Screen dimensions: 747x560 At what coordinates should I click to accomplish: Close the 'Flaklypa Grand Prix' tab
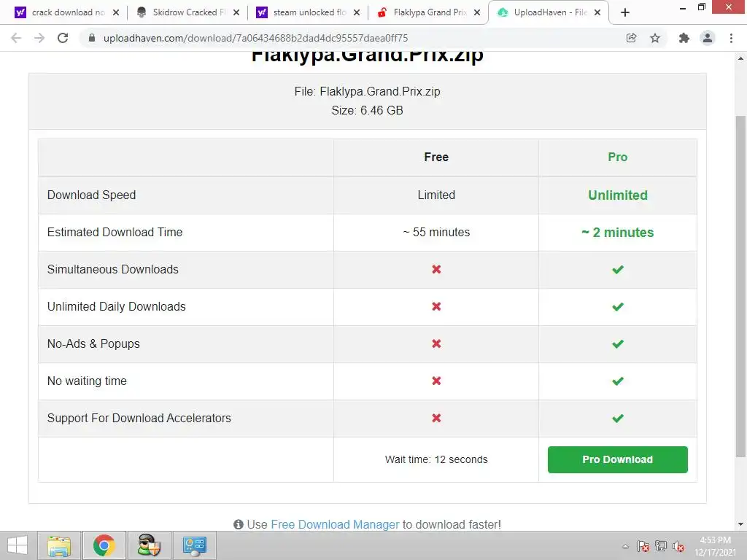click(x=477, y=13)
